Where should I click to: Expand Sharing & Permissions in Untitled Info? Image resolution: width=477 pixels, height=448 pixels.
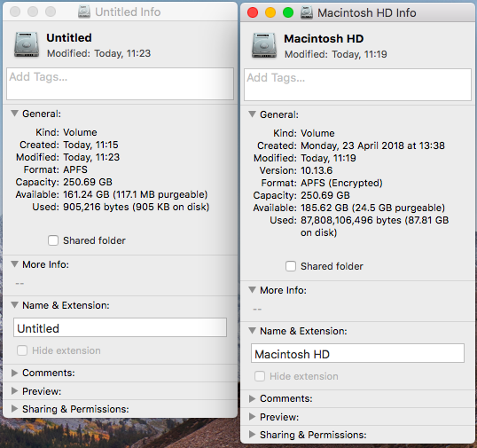[x=14, y=409]
